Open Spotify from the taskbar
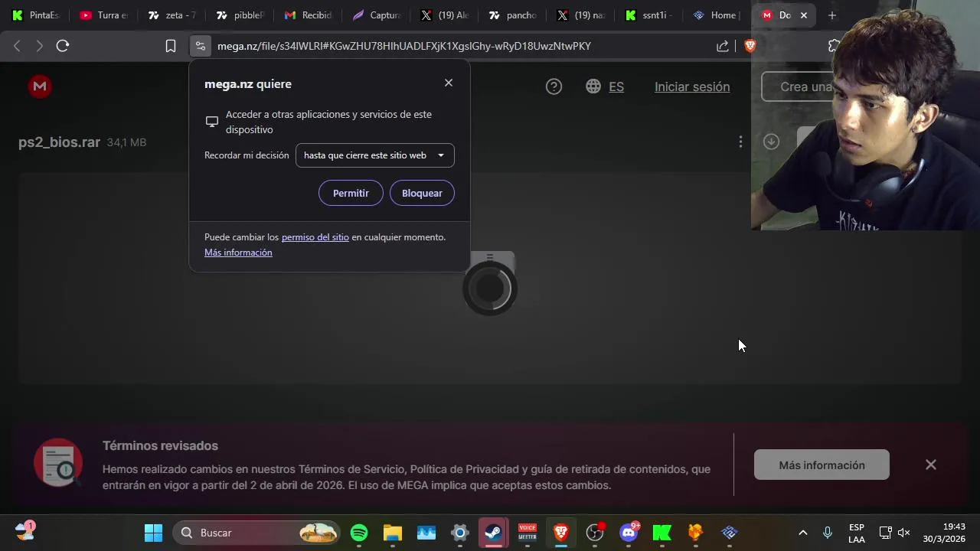980x551 pixels. pos(359,533)
